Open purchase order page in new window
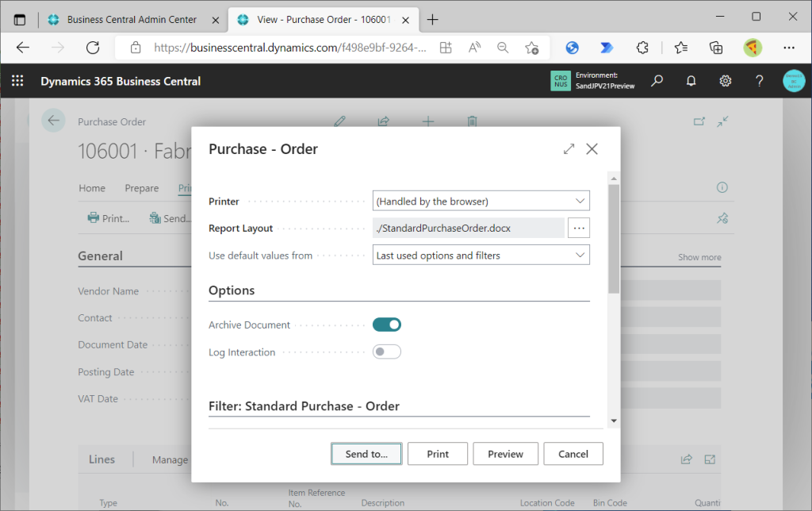The width and height of the screenshot is (812, 511). (x=699, y=121)
